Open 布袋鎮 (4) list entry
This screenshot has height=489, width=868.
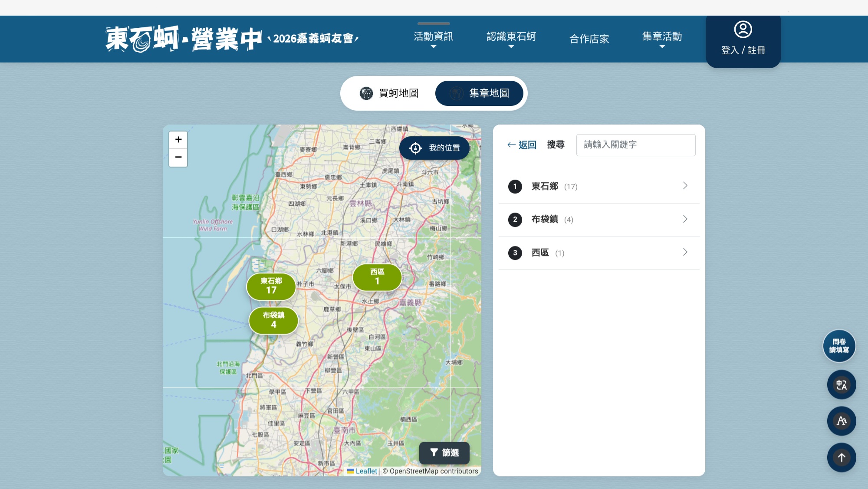(x=599, y=220)
